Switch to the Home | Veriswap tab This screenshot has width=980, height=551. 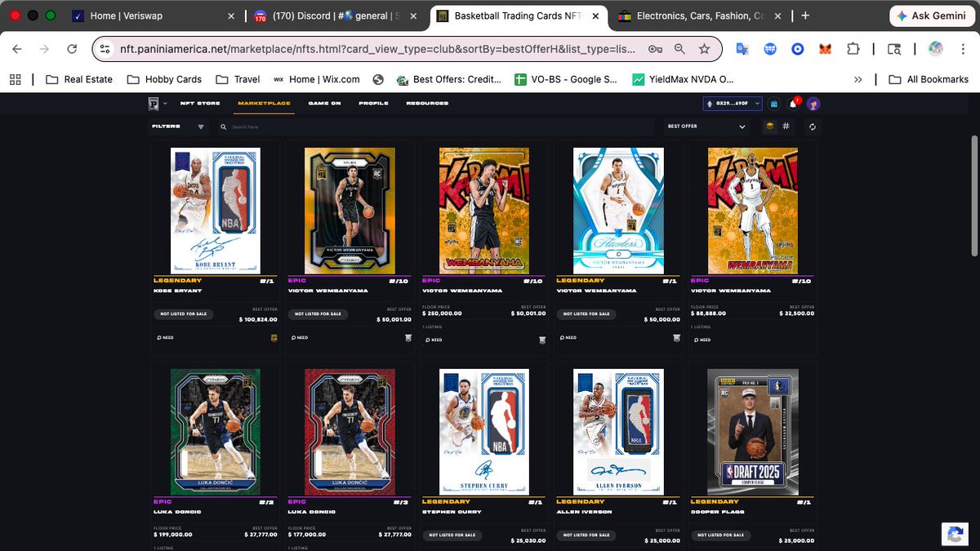[151, 16]
